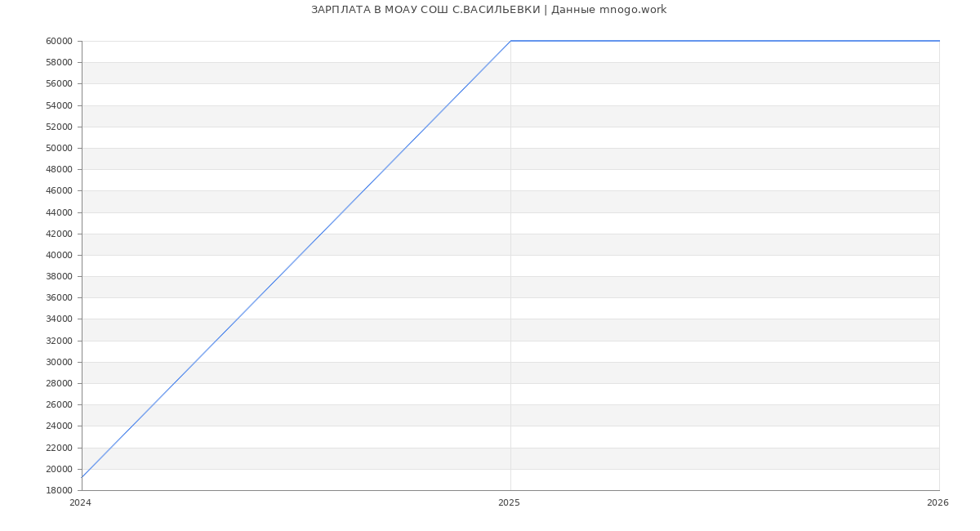Select the line's peak data point at 2025
This screenshot has width=980, height=531.
point(510,41)
